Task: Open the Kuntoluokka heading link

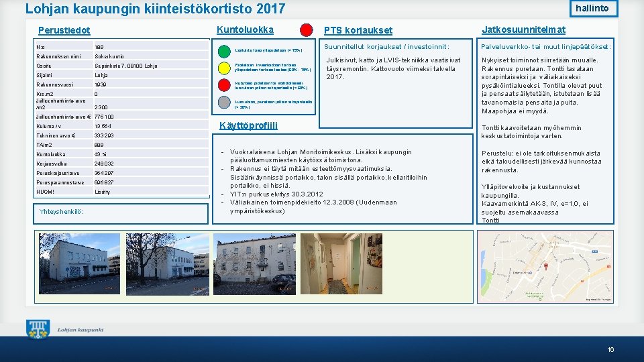Action: point(246,30)
